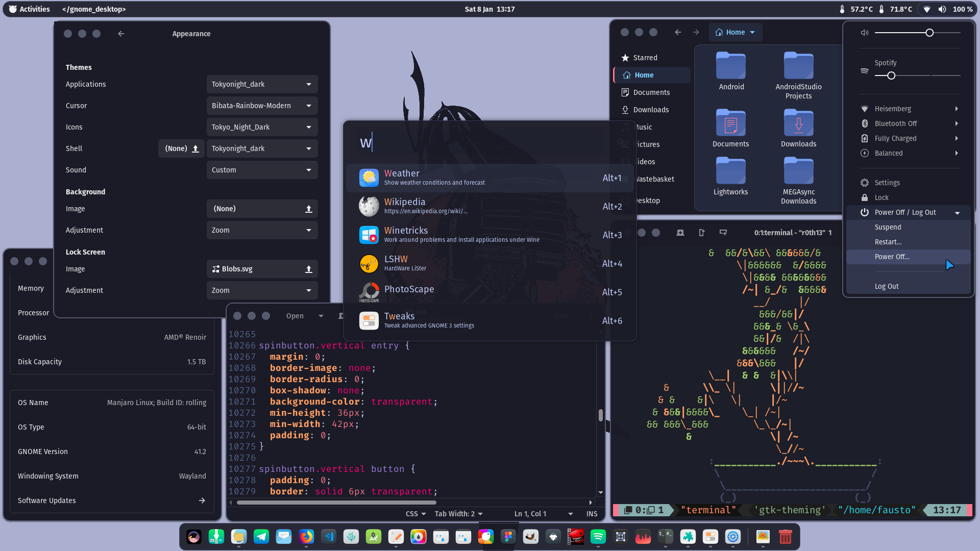Open GNOME Extensions puzzle icon in dock
Viewport: 980px width, 551px height.
pos(688,537)
